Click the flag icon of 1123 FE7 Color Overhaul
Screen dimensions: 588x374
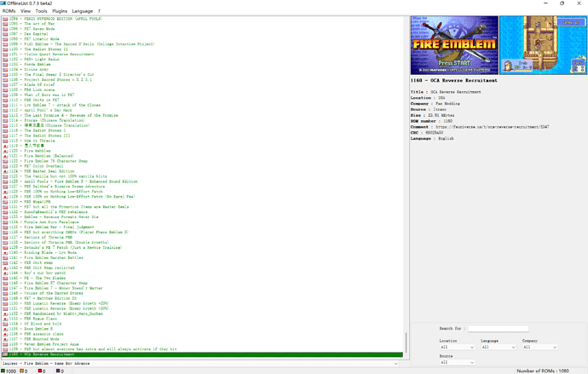pyautogui.click(x=5, y=166)
